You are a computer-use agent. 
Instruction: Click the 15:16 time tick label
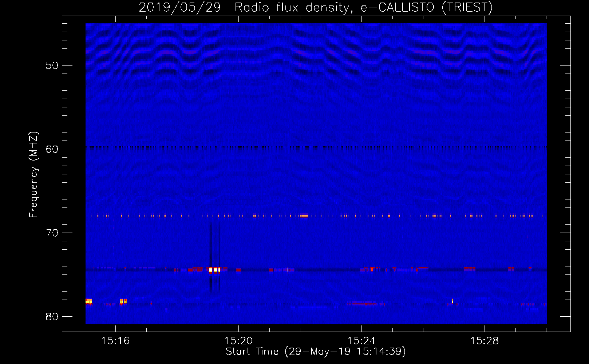tap(115, 341)
